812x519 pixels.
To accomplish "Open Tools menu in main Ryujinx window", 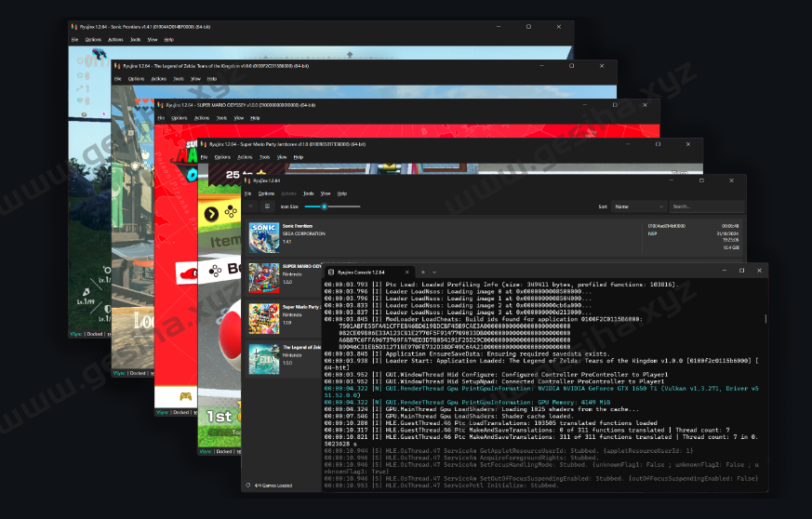I will point(308,193).
